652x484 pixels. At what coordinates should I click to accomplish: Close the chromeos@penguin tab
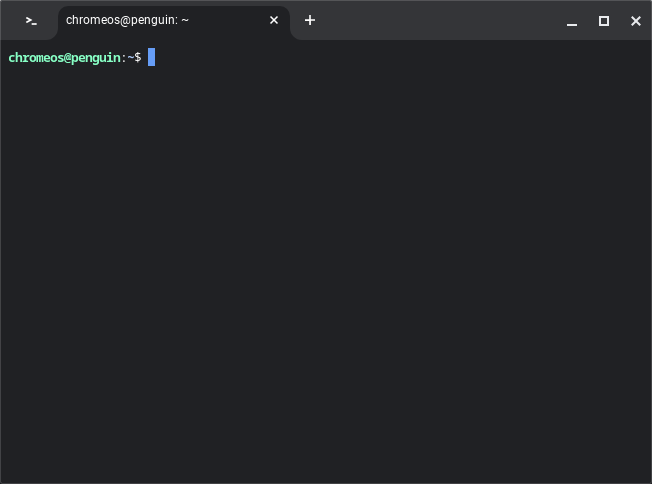274,20
